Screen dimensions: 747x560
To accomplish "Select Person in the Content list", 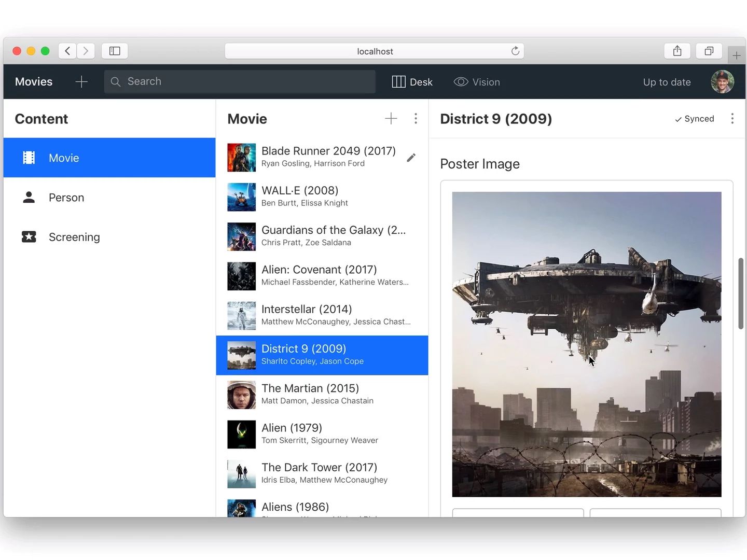I will [x=109, y=198].
